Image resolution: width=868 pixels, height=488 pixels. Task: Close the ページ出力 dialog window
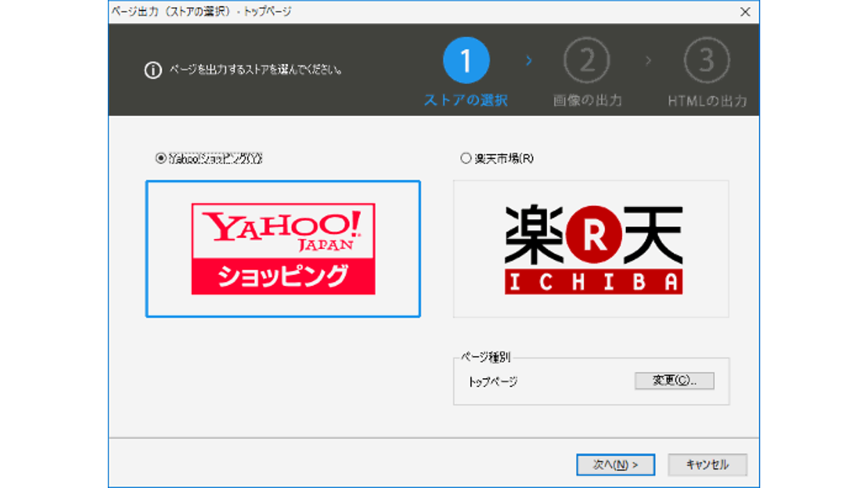tap(745, 12)
